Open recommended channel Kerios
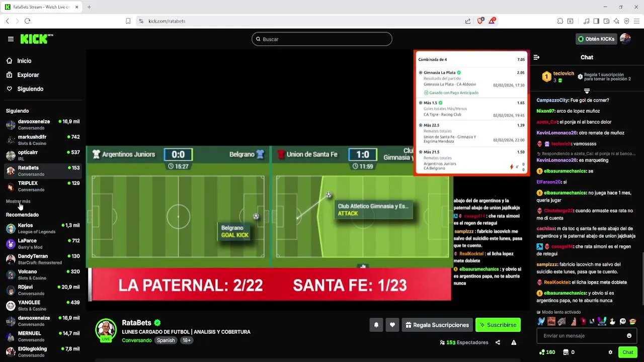This screenshot has width=644, height=362. point(43,228)
